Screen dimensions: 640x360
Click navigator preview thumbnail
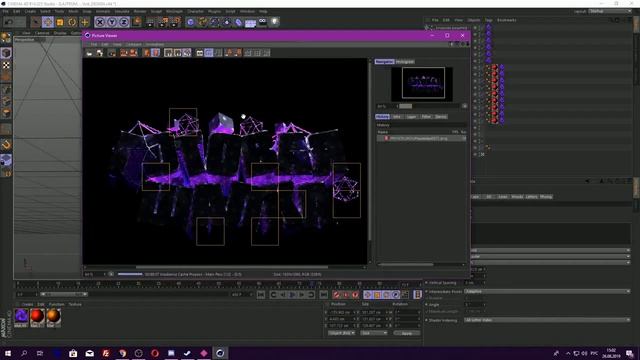(x=422, y=84)
